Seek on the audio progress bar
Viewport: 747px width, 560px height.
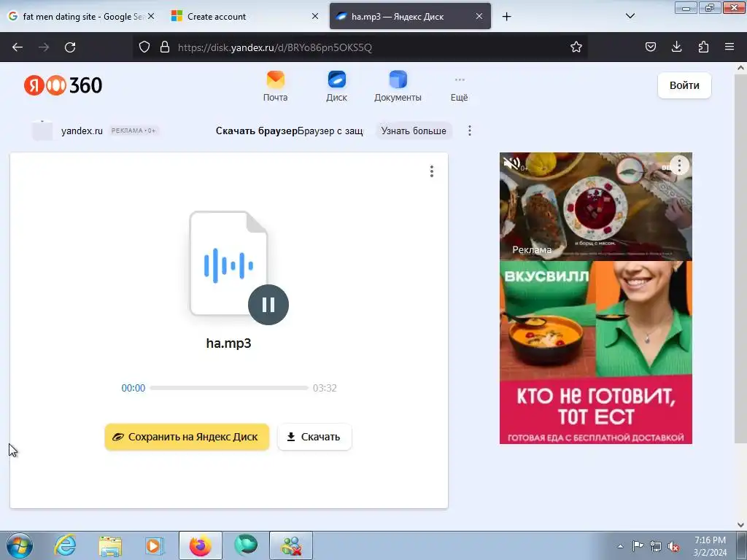point(229,388)
